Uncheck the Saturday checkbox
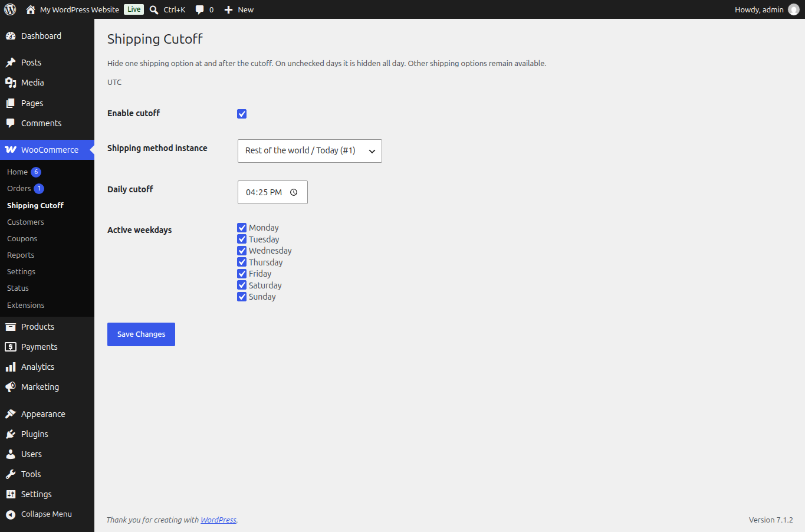Image resolution: width=805 pixels, height=532 pixels. pyautogui.click(x=242, y=285)
